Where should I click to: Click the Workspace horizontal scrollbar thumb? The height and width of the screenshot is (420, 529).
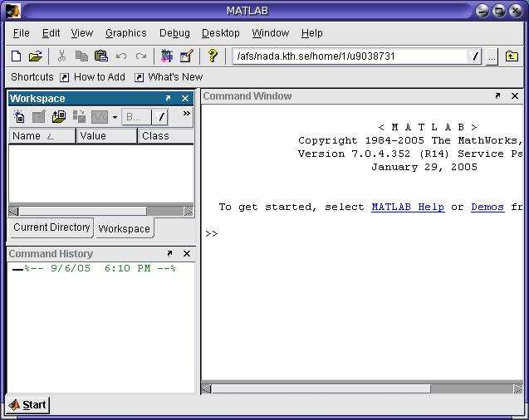click(83, 212)
